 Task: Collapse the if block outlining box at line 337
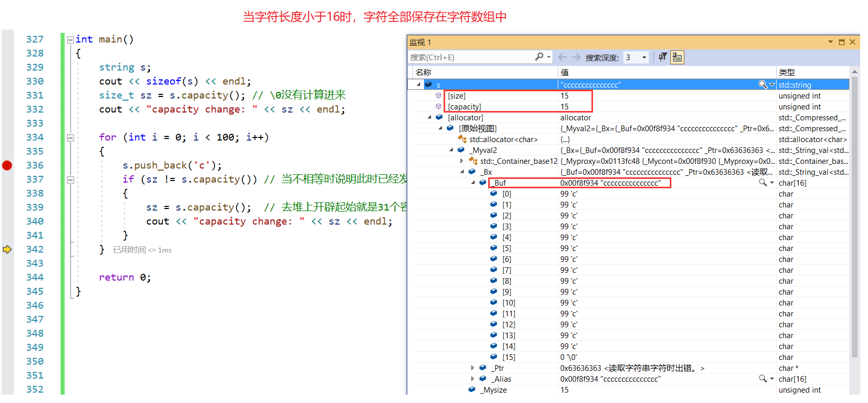(x=70, y=180)
